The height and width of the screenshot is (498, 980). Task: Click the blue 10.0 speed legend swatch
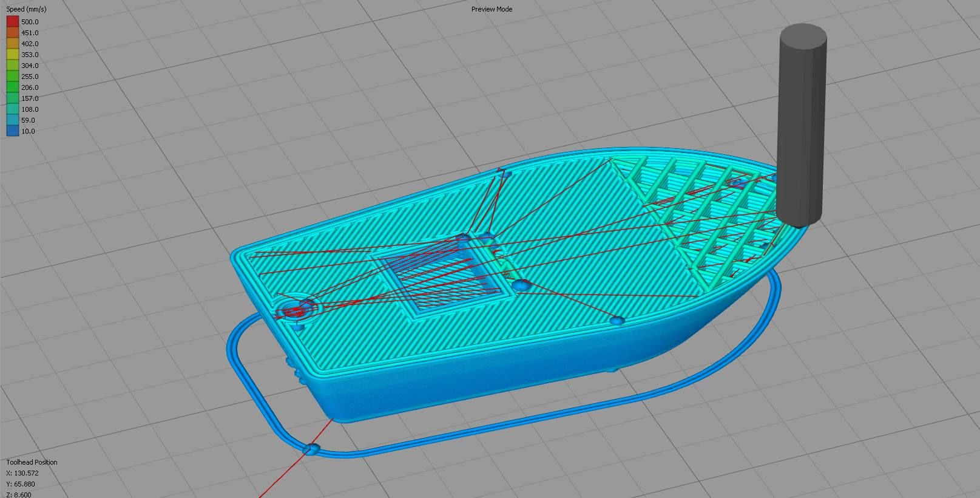pyautogui.click(x=13, y=131)
